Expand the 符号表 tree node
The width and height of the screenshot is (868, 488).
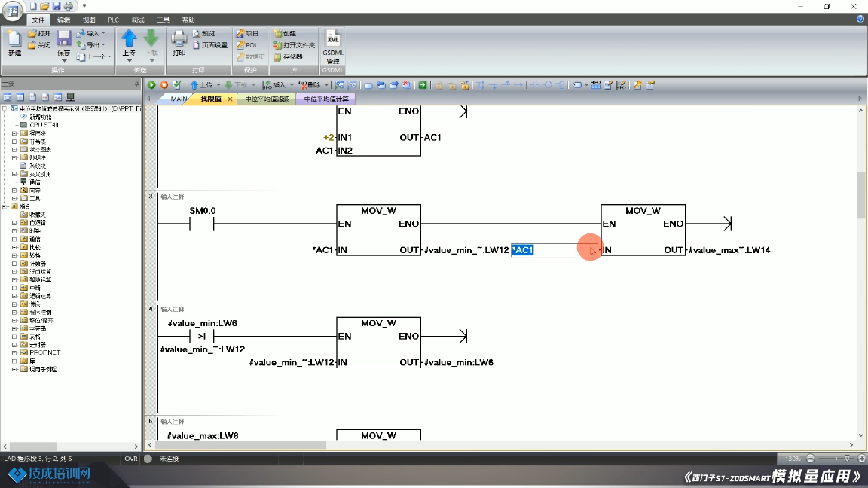click(14, 142)
